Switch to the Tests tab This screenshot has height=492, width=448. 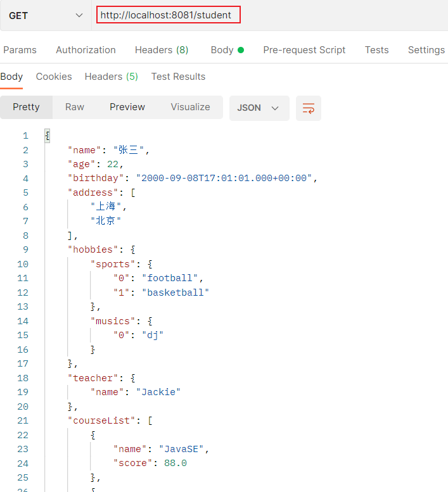[376, 50]
